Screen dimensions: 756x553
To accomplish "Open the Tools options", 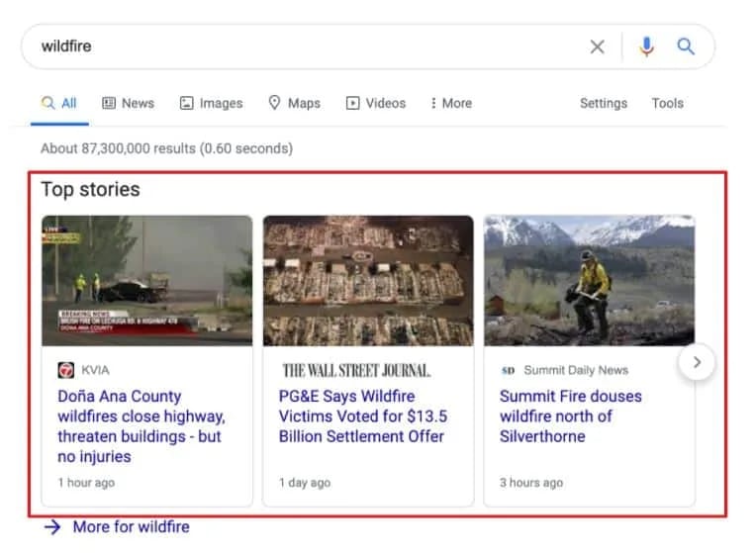I will tap(667, 103).
